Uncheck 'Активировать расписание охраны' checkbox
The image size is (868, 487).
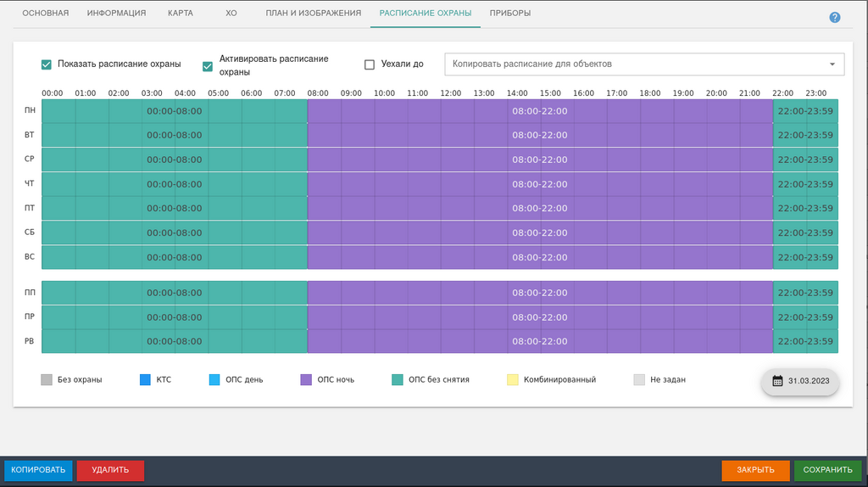point(208,65)
